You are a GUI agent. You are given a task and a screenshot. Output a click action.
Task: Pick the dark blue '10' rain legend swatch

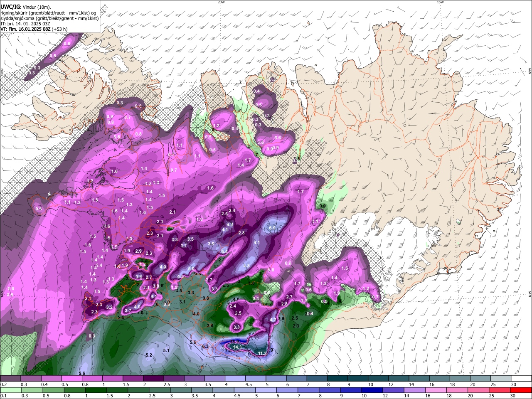(x=372, y=390)
